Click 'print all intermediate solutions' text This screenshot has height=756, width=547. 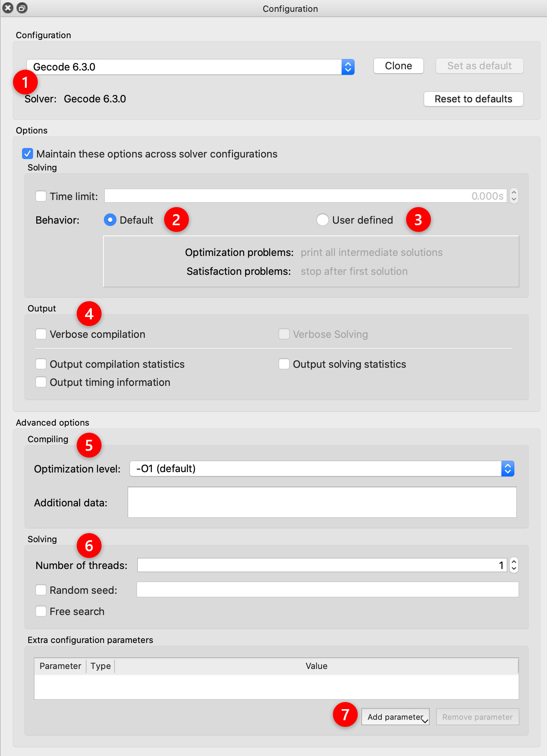pyautogui.click(x=371, y=252)
